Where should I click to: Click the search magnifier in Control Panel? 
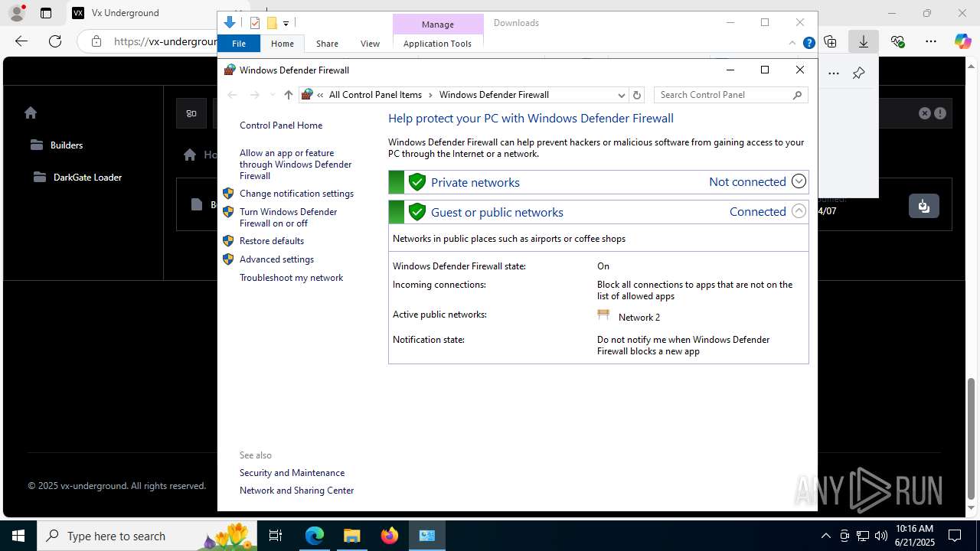tap(797, 95)
